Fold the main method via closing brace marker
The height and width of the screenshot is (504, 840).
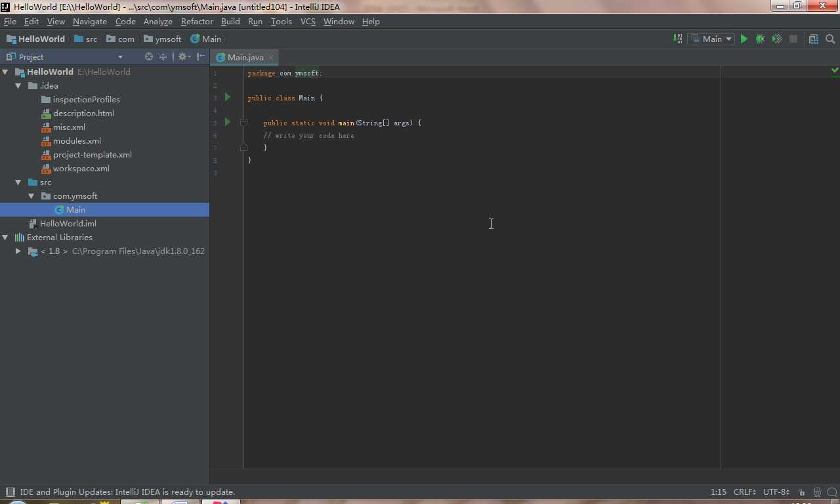[243, 147]
